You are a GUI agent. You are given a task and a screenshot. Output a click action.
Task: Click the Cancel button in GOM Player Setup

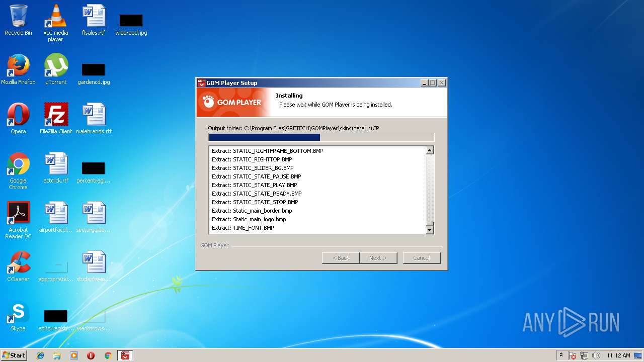pyautogui.click(x=422, y=258)
